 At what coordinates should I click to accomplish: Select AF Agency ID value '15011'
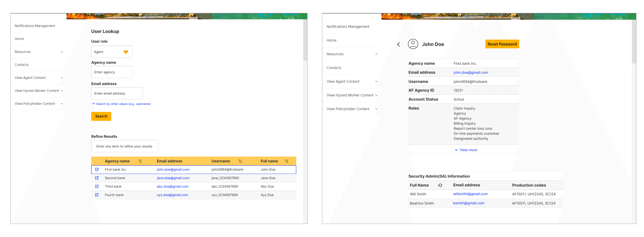pyautogui.click(x=458, y=91)
